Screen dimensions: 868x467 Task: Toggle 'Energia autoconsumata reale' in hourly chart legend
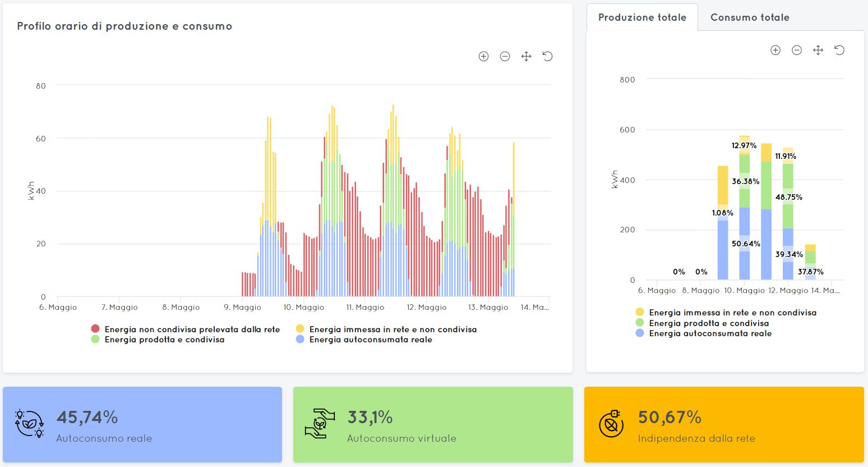tap(364, 340)
